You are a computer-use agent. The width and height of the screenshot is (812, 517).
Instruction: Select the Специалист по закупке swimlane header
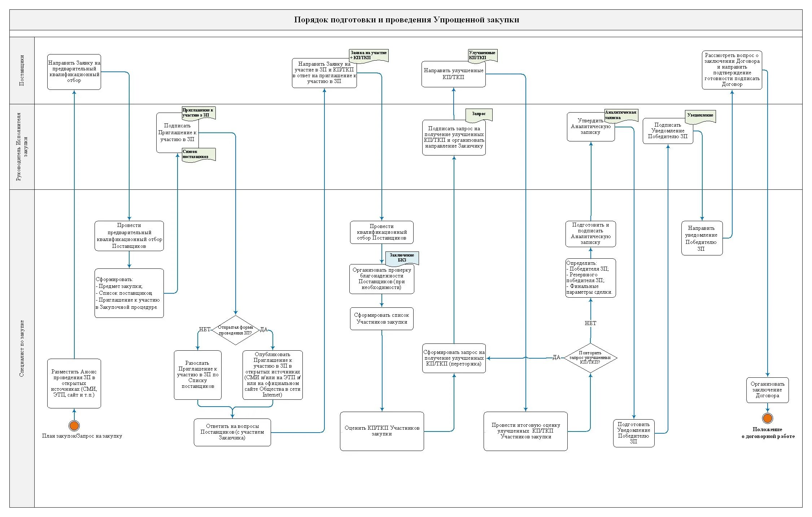point(22,348)
